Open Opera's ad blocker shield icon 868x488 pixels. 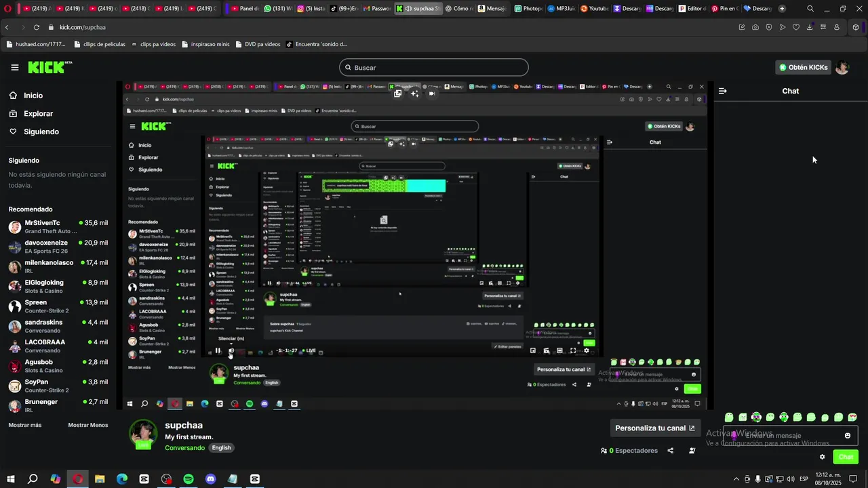click(769, 27)
